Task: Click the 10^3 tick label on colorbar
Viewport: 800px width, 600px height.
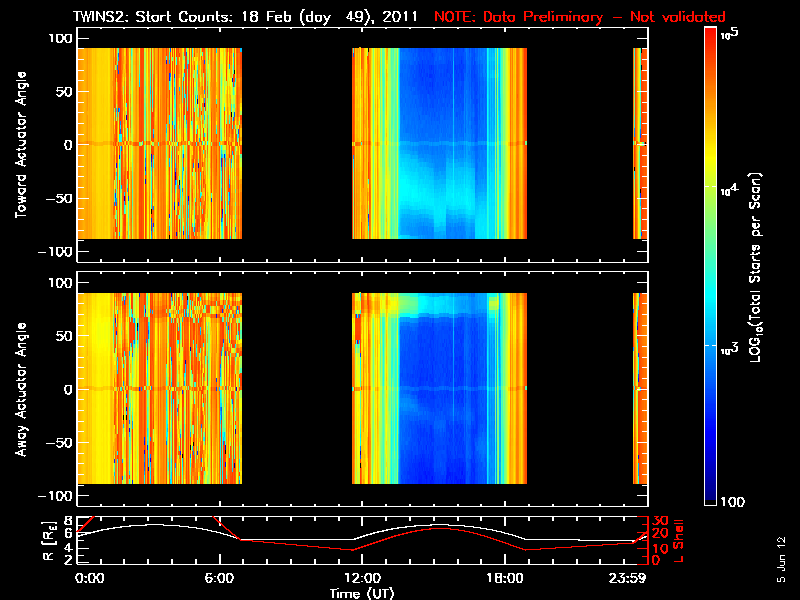Action: (730, 349)
